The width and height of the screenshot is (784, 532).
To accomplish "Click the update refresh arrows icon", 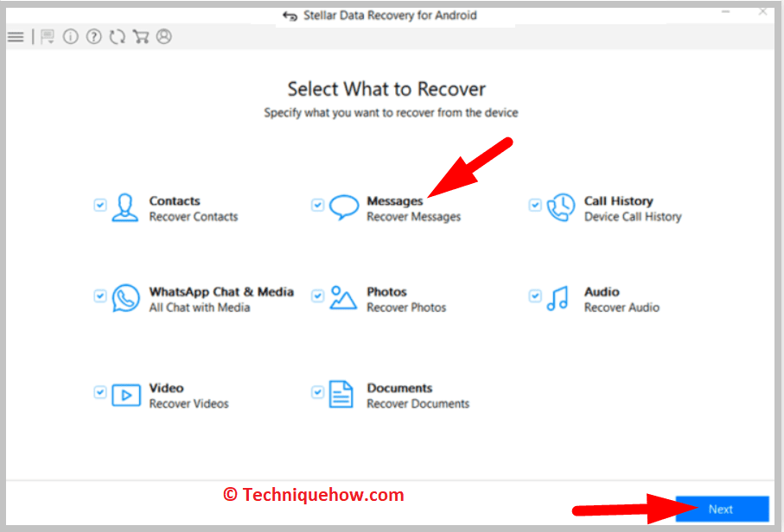I will [x=117, y=36].
